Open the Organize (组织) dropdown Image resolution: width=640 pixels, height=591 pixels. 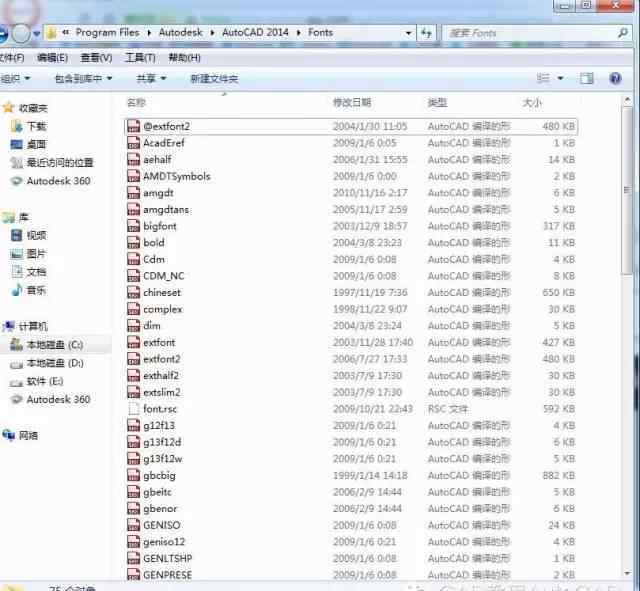point(15,78)
